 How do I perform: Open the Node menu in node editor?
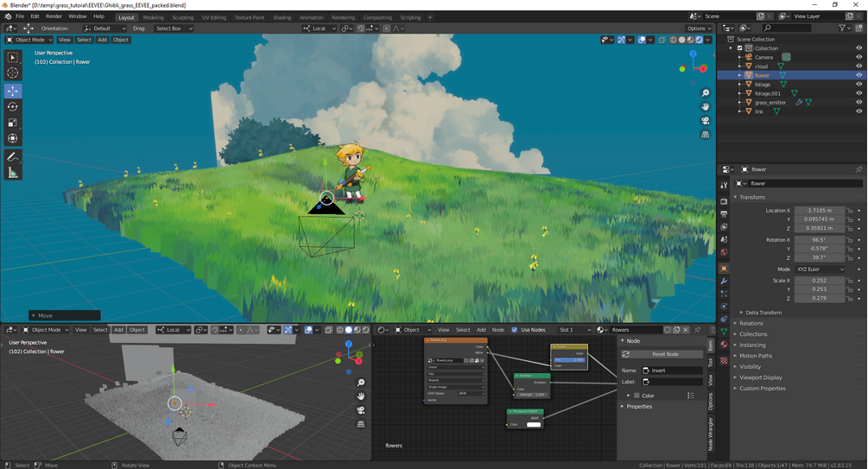(x=498, y=330)
